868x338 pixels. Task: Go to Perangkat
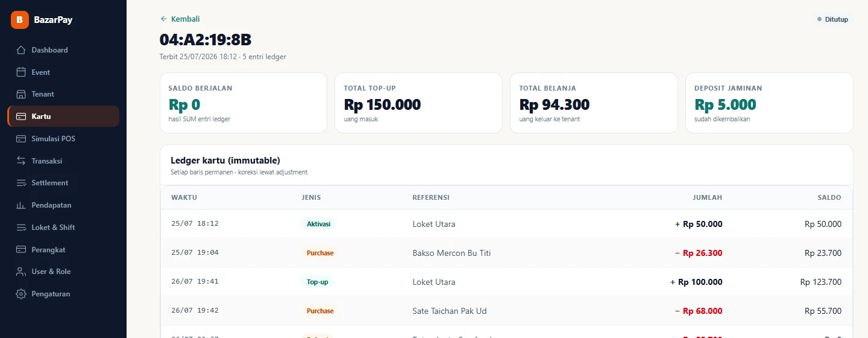coord(63,250)
